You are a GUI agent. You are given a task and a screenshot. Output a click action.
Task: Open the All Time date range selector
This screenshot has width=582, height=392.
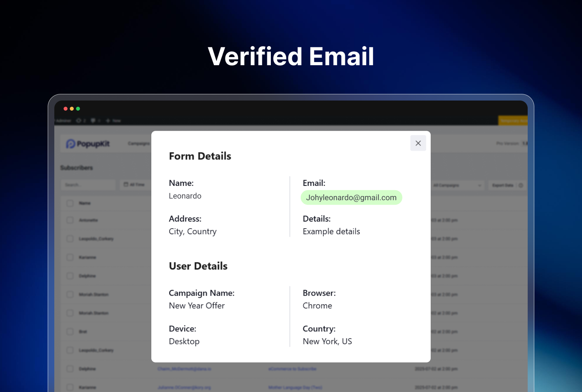(x=135, y=185)
